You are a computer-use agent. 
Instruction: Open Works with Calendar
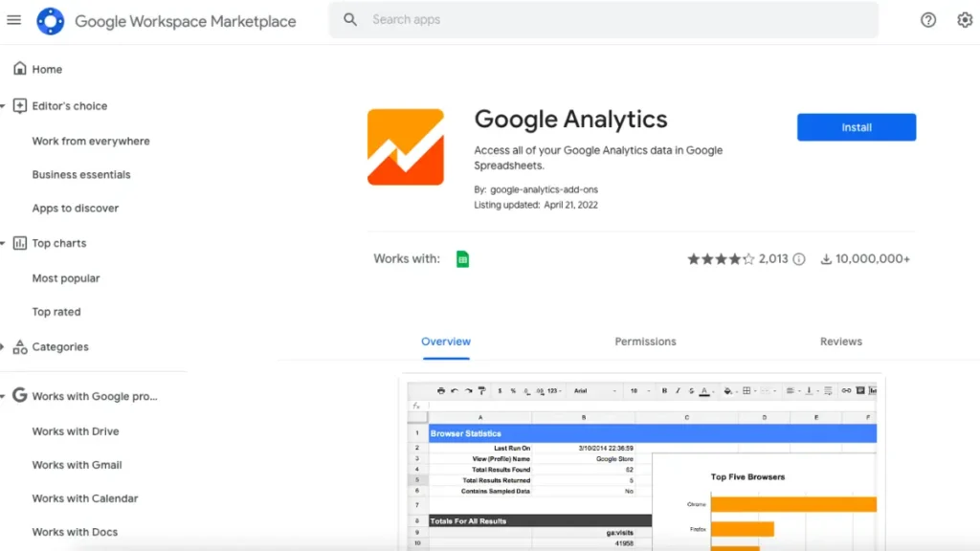click(85, 498)
